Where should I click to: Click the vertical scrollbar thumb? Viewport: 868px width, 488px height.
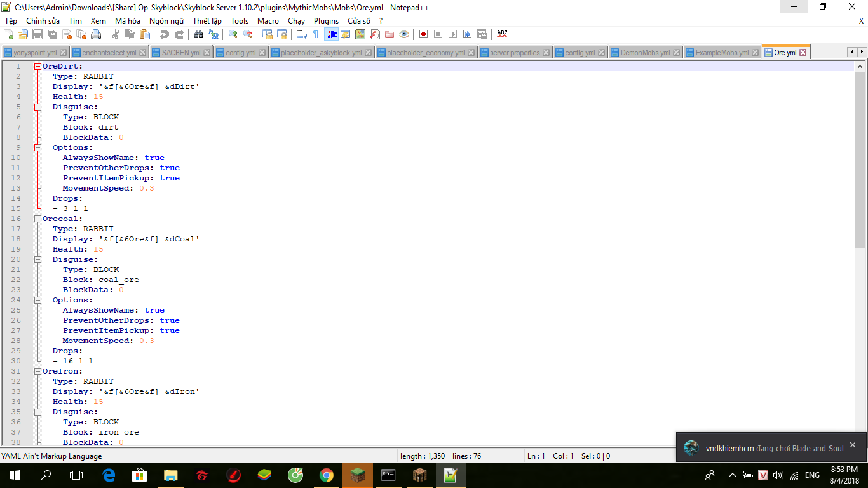pyautogui.click(x=860, y=159)
